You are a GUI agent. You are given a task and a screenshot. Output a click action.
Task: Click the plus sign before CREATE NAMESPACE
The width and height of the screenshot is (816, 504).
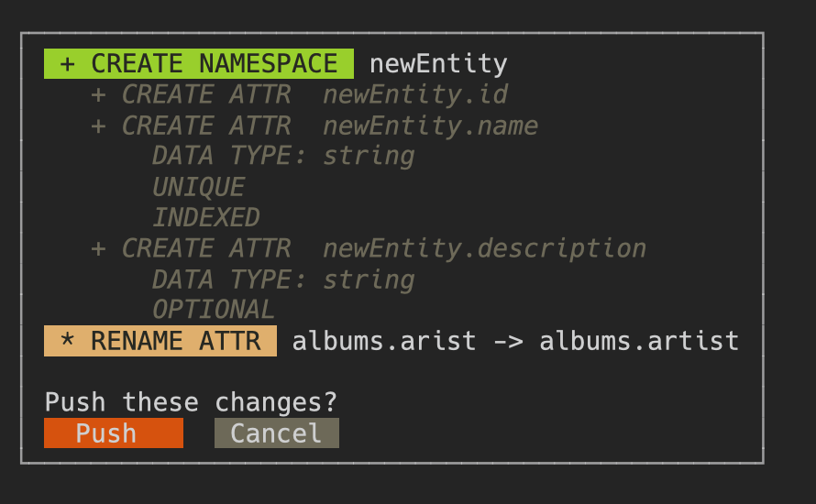coord(68,64)
